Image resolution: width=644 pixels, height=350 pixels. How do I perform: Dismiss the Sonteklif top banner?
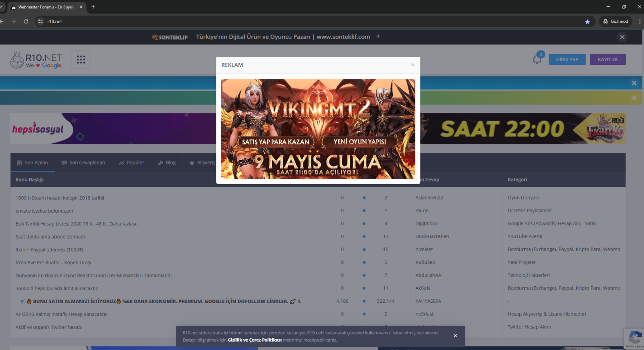click(x=622, y=37)
